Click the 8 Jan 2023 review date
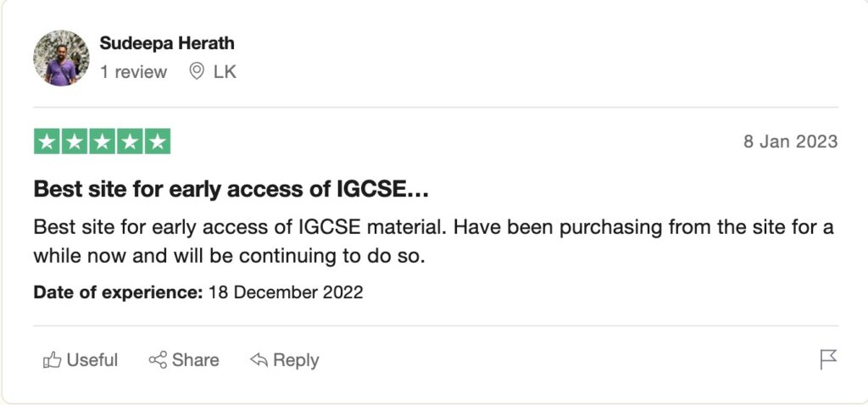The height and width of the screenshot is (405, 868). pos(790,141)
